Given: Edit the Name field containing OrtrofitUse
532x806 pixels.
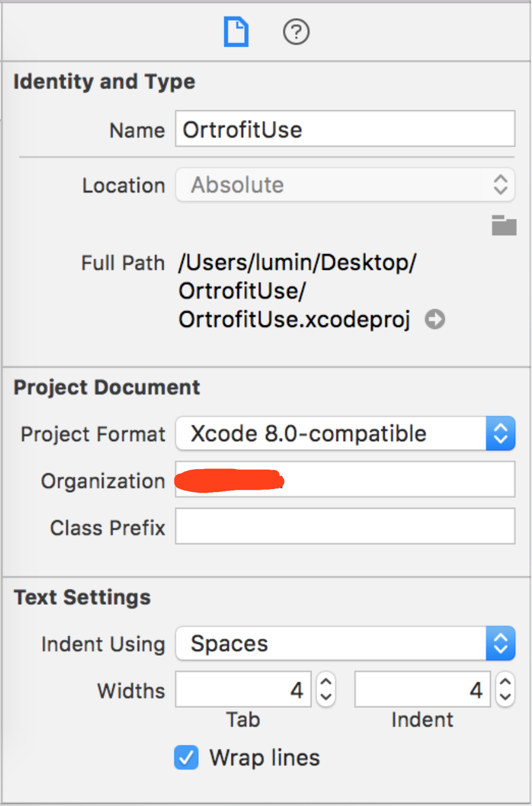Looking at the screenshot, I should coord(345,128).
